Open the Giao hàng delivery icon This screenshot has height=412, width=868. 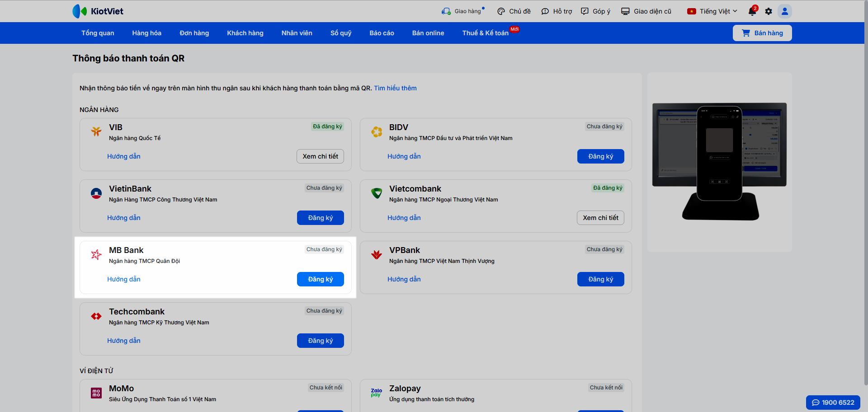click(x=446, y=11)
